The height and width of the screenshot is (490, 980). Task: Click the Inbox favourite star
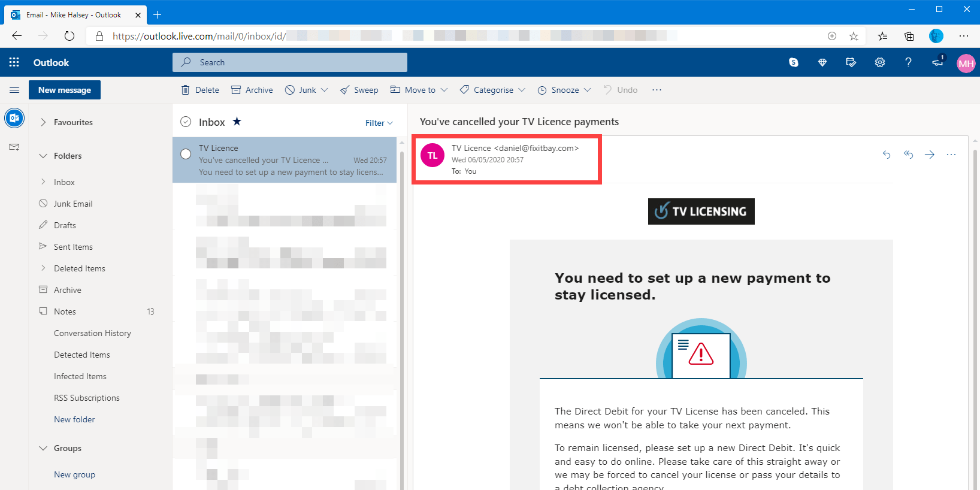pos(237,122)
